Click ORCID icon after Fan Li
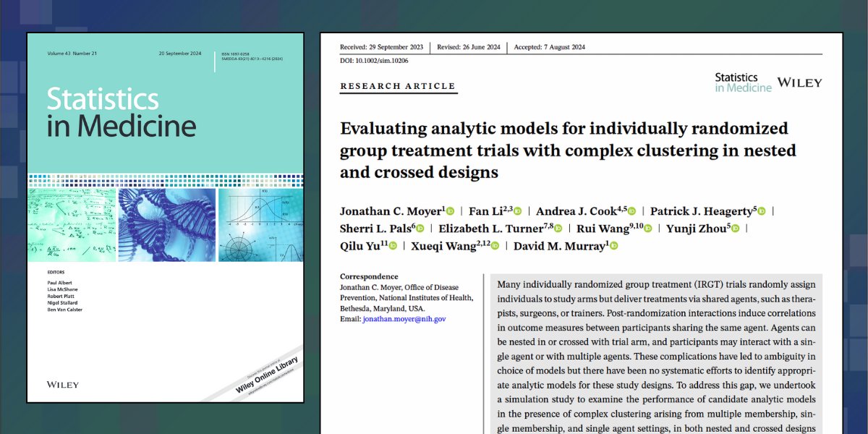This screenshot has width=868, height=434. click(517, 211)
